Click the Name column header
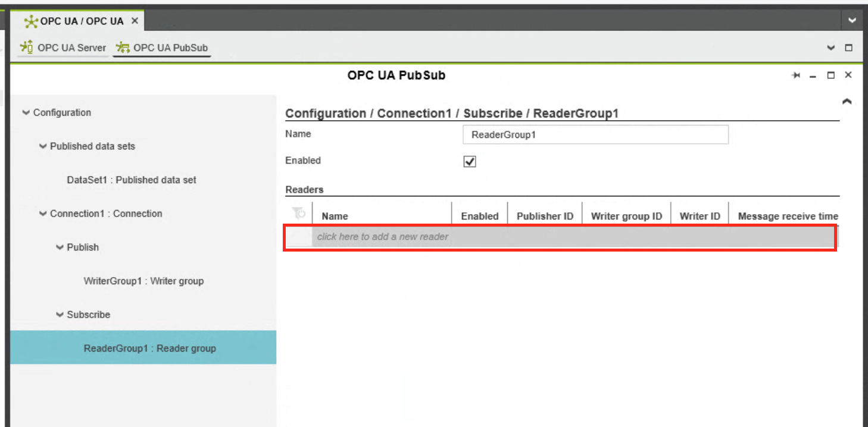The height and width of the screenshot is (427, 868). point(382,216)
